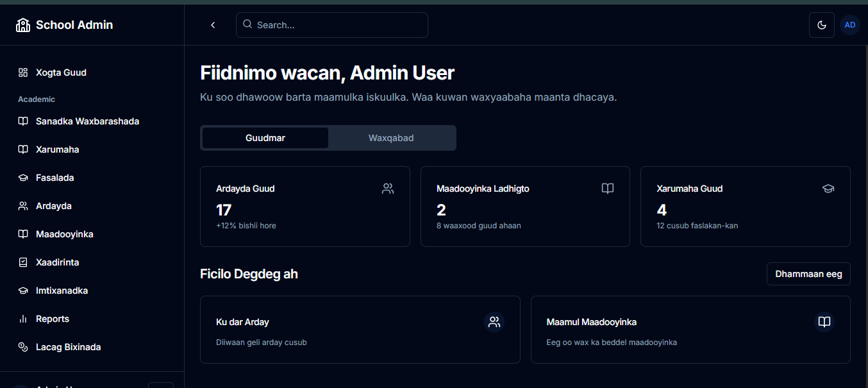
Task: Click the graduation cap icon in Xarumaha Guud card
Action: [828, 189]
